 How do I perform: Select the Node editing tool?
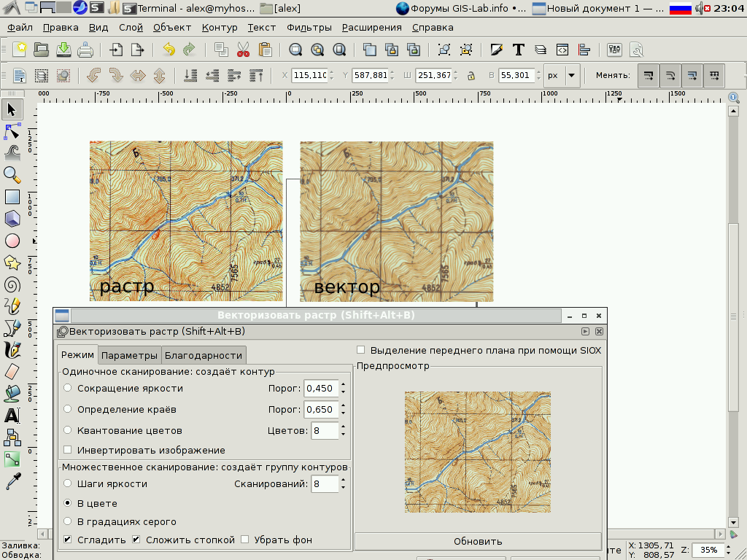coord(11,130)
